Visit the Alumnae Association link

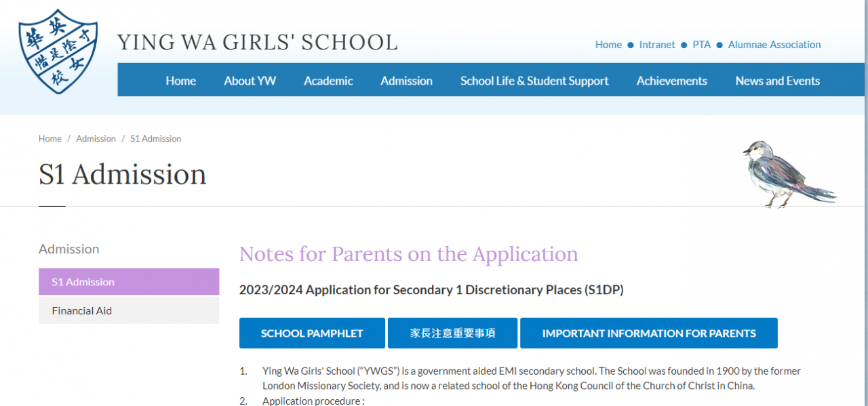774,45
